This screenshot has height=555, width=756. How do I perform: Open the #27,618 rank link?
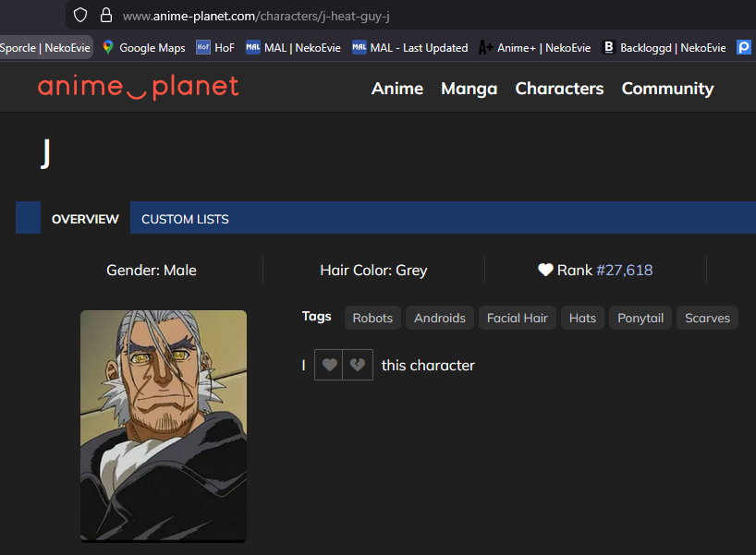point(625,271)
